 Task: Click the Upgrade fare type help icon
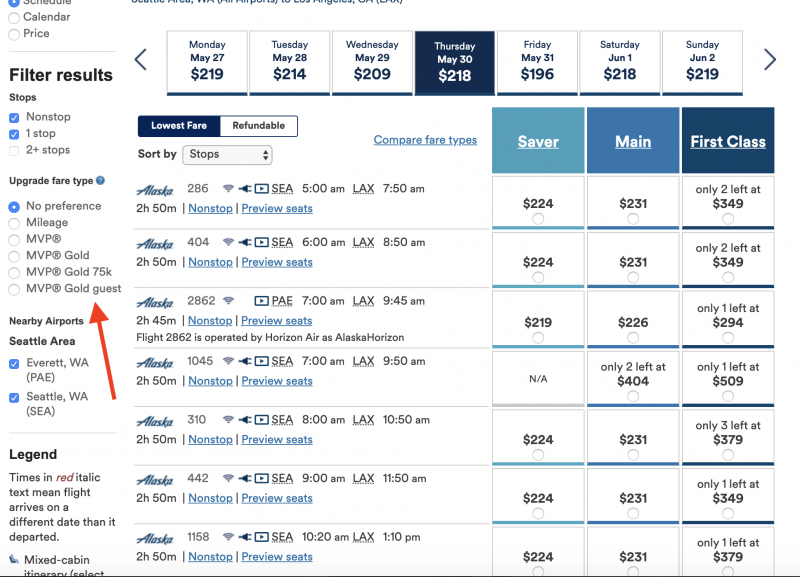pyautogui.click(x=101, y=181)
